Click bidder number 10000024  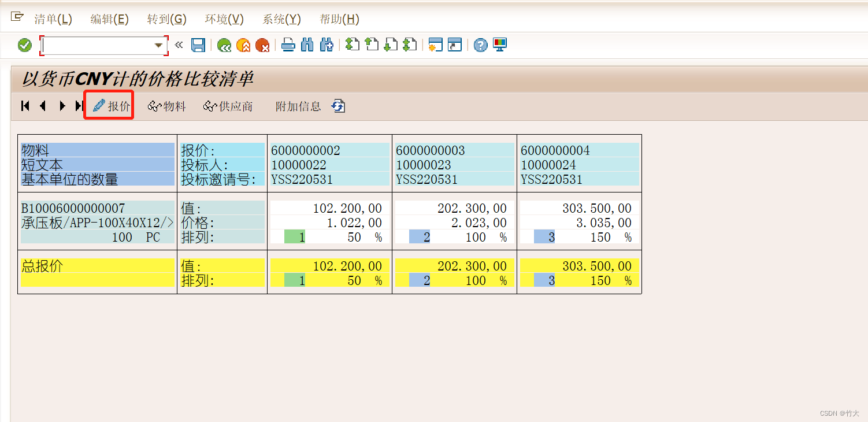[548, 165]
